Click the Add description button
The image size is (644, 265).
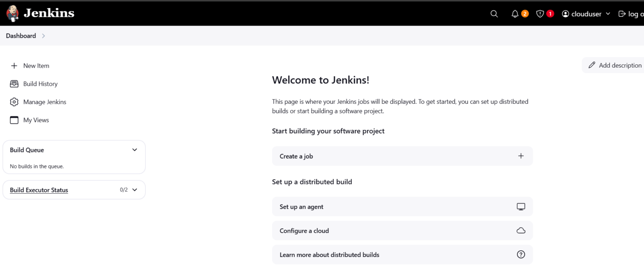(x=615, y=65)
